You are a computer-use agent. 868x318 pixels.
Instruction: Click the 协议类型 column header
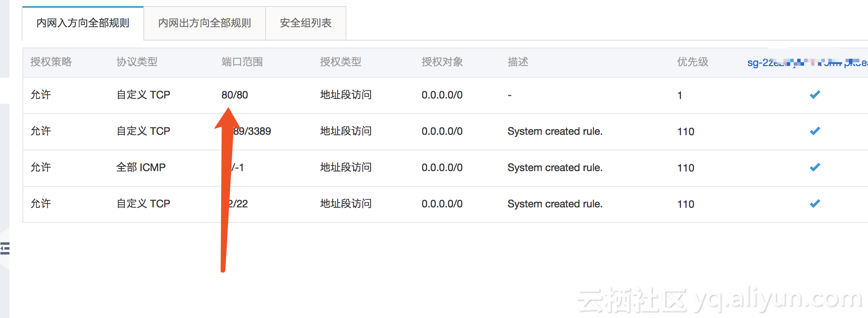(137, 62)
